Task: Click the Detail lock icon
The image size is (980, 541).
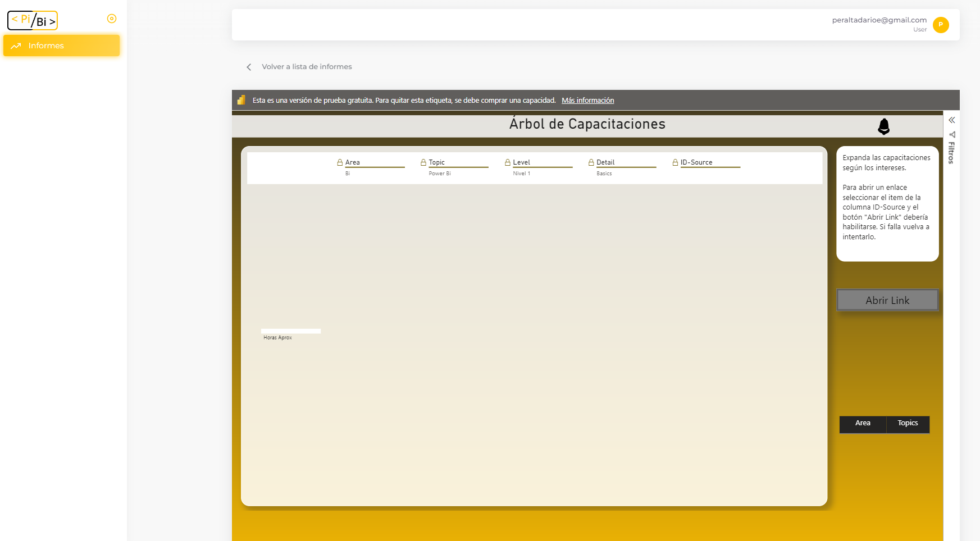Action: coord(591,162)
